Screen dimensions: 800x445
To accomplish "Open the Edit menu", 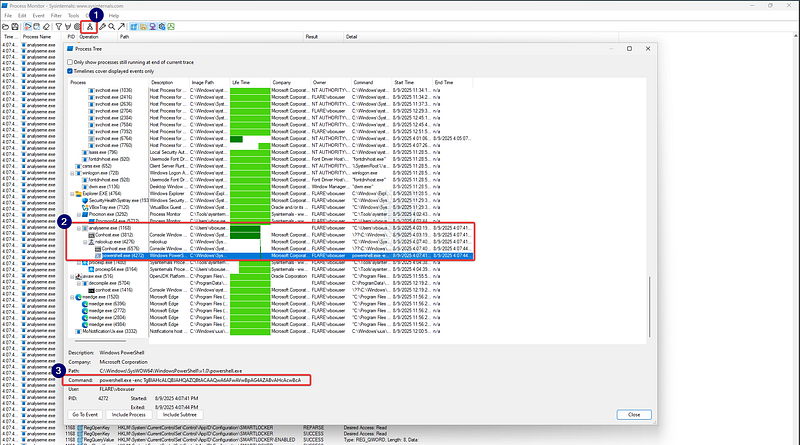I will pyautogui.click(x=22, y=16).
